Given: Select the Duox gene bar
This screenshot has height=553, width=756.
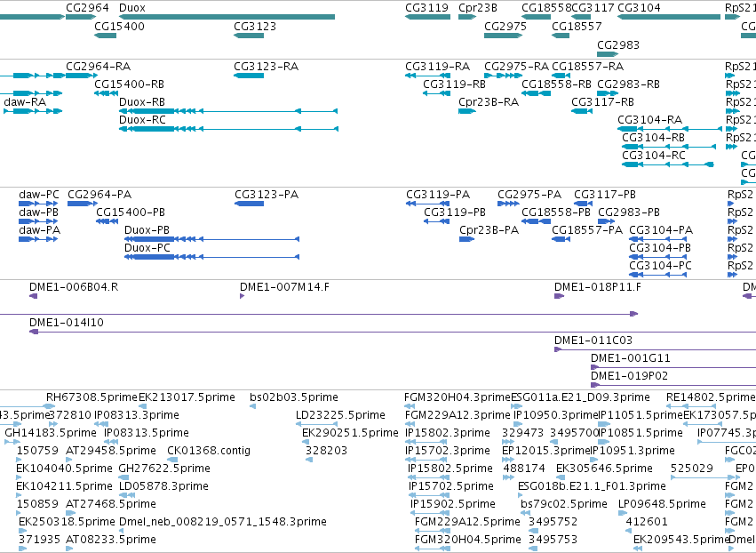Looking at the screenshot, I should pos(227,17).
